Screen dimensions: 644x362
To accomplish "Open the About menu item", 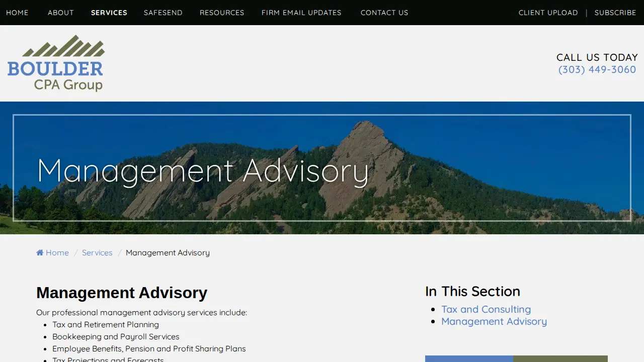I will pyautogui.click(x=61, y=13).
